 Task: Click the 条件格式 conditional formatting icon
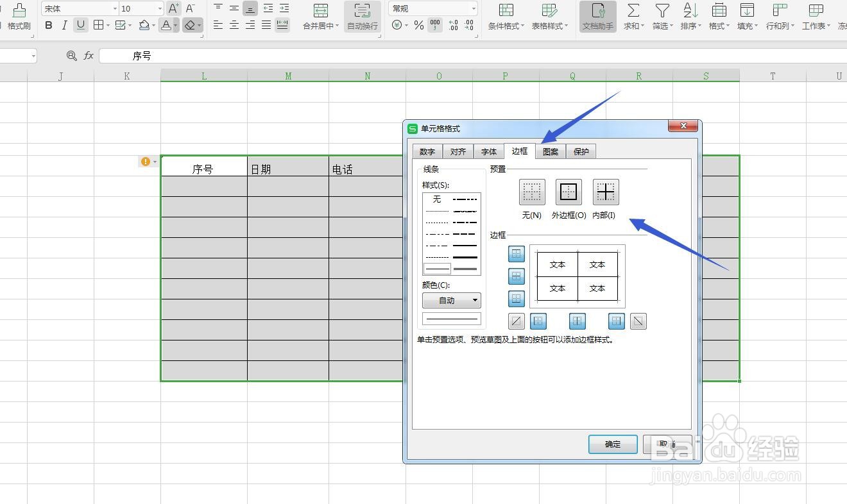pyautogui.click(x=506, y=16)
